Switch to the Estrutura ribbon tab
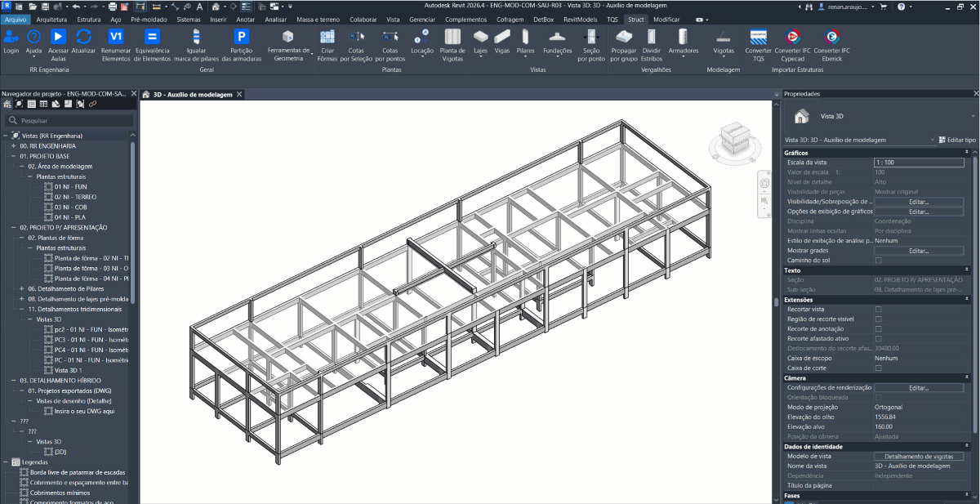The image size is (980, 504). pos(89,19)
